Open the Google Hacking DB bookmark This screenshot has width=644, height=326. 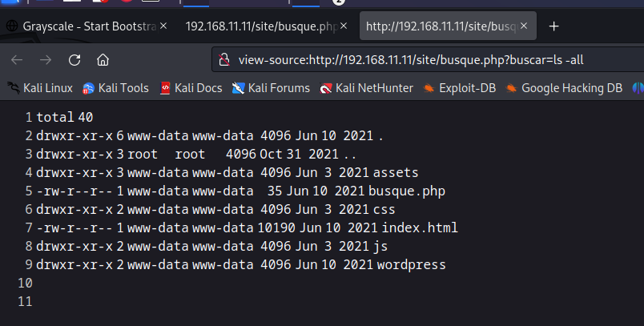565,88
